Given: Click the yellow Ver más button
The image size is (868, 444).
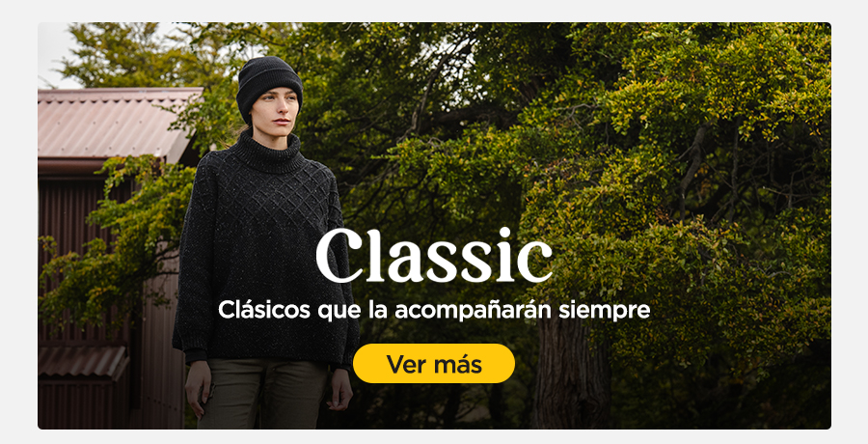Looking at the screenshot, I should [x=433, y=364].
